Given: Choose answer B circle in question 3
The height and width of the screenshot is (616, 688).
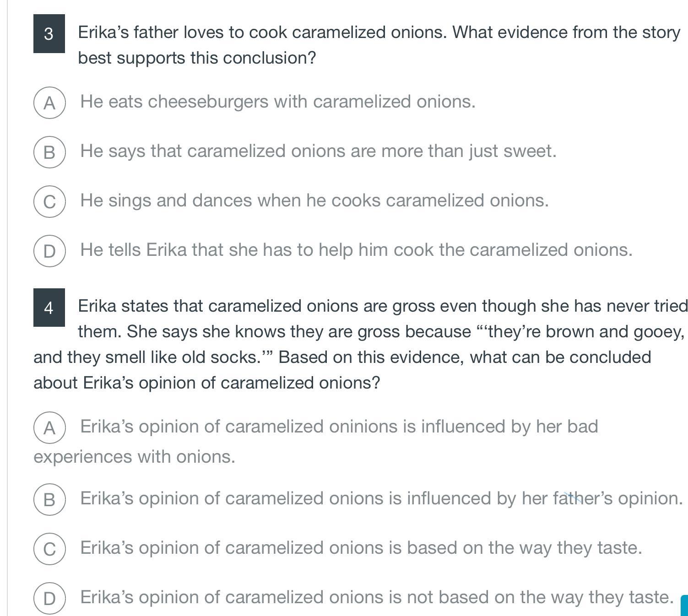Looking at the screenshot, I should (49, 152).
